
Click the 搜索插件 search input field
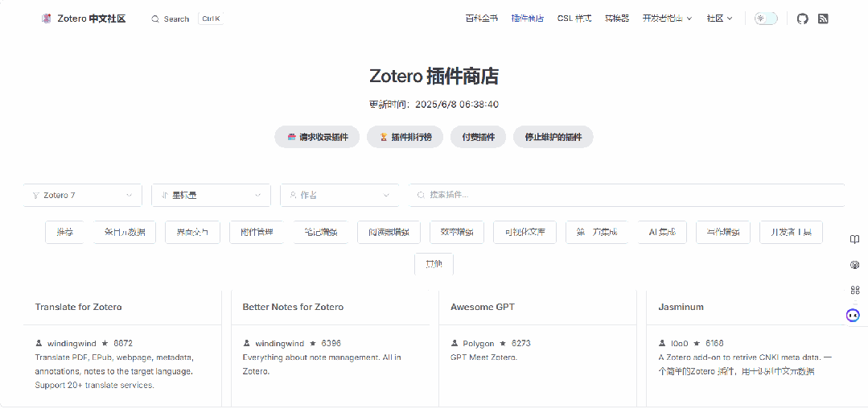[627, 195]
